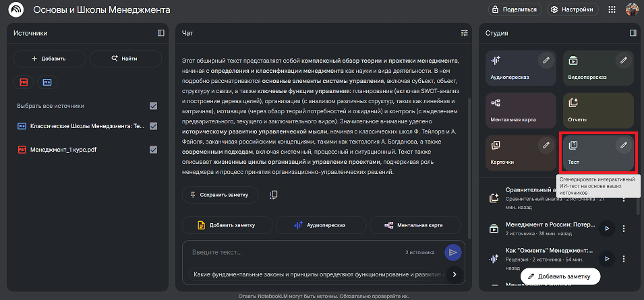Viewport: 644px width, 300px height.
Task: Show next suggested question with chevron arrow
Action: pos(454,274)
